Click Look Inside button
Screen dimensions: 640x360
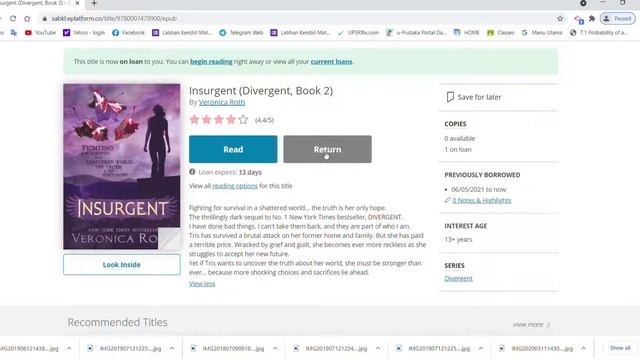coord(122,264)
